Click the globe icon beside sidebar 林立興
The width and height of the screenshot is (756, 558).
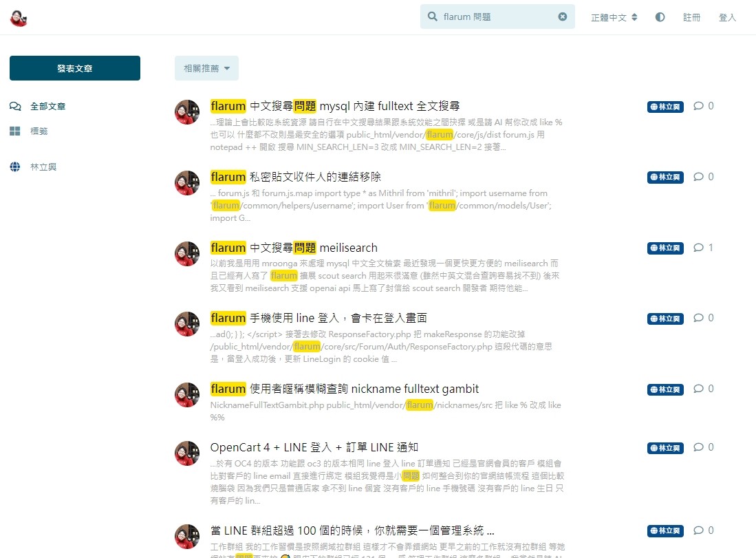pyautogui.click(x=15, y=167)
